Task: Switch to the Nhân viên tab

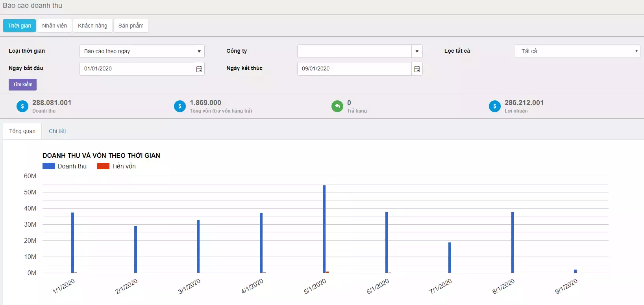Action: pos(55,26)
